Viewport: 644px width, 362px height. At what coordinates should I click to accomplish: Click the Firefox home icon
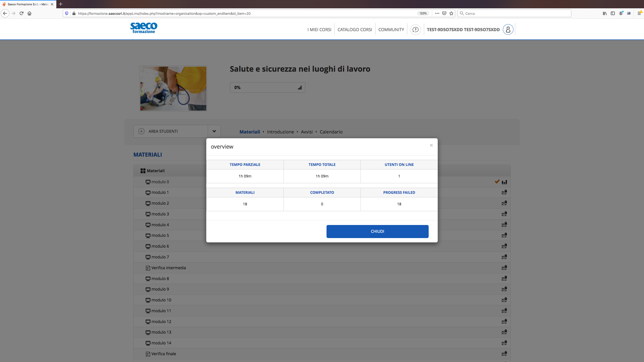click(x=29, y=13)
